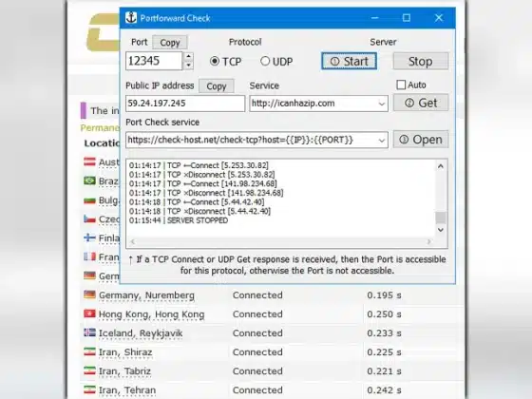Click Connected result for Nuremberg
Screen dimensions: 532x399
pos(257,295)
